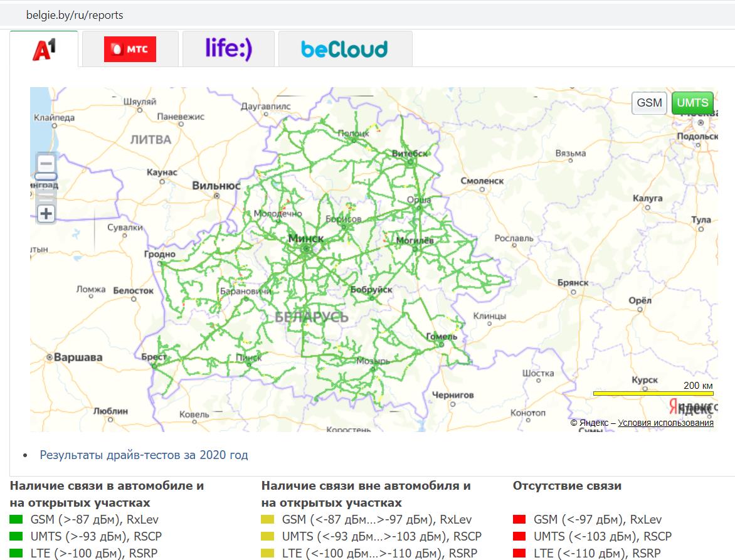This screenshot has height=560, width=735.
Task: Select the life:) operator tab
Action: coord(228,49)
